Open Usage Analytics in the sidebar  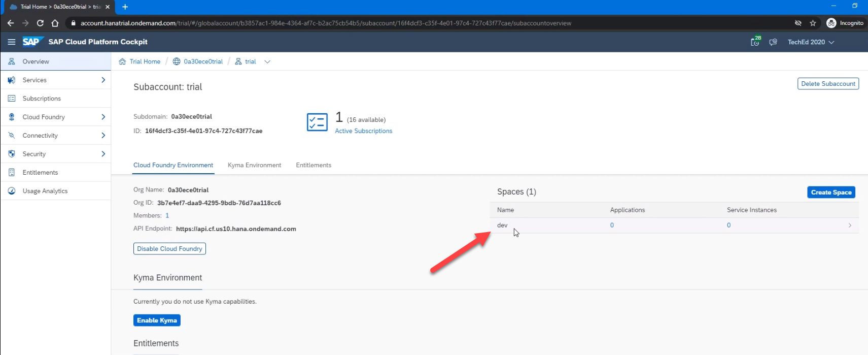pos(55,191)
